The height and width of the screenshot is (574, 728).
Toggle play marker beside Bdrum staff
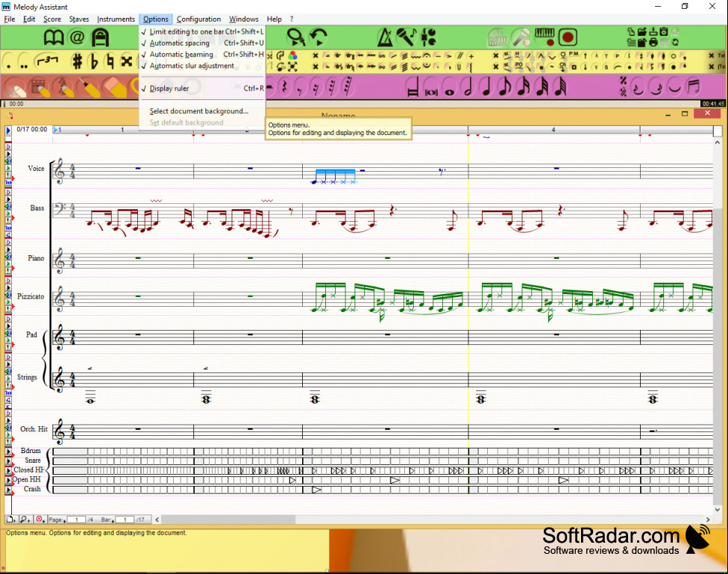click(8, 451)
